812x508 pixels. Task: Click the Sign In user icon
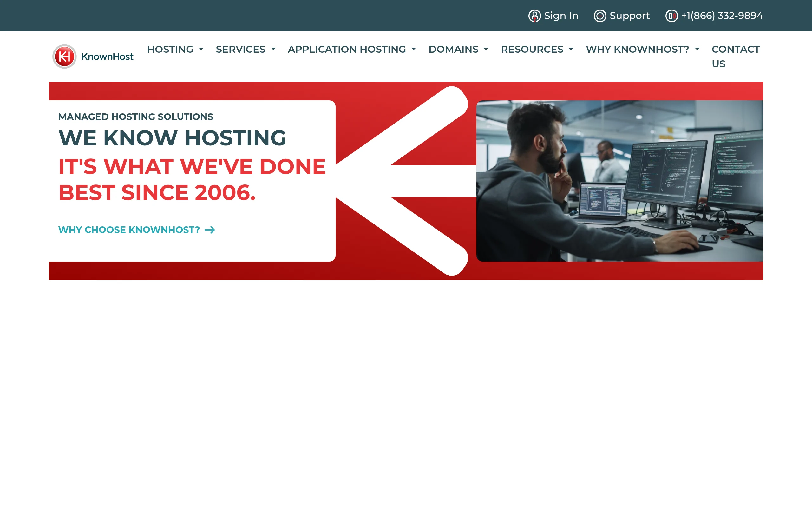534,16
